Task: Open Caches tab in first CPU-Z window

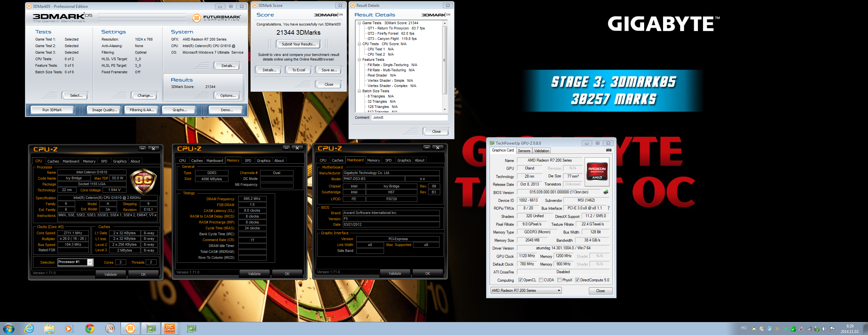Action: pos(53,161)
